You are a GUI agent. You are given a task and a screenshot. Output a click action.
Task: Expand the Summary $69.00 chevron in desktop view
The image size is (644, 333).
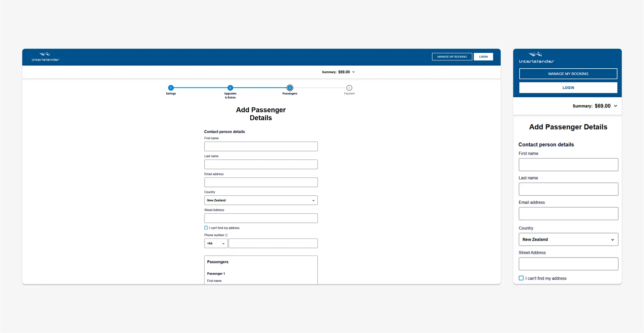click(x=353, y=72)
